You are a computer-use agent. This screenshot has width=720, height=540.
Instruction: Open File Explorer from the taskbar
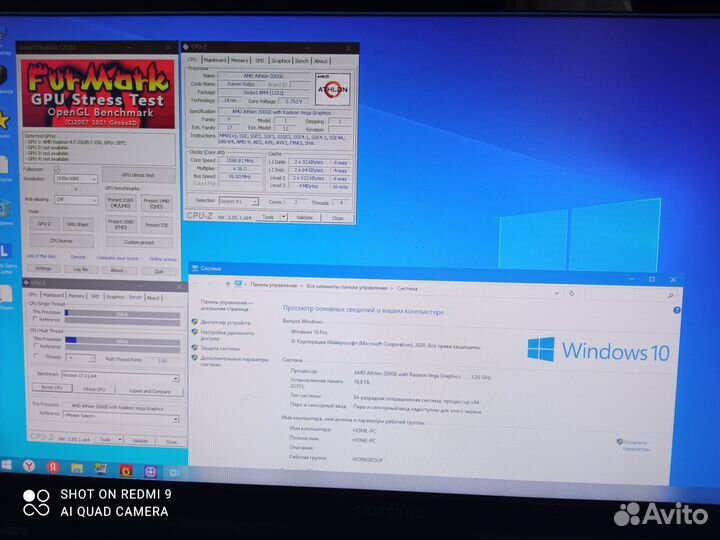pyautogui.click(x=77, y=468)
